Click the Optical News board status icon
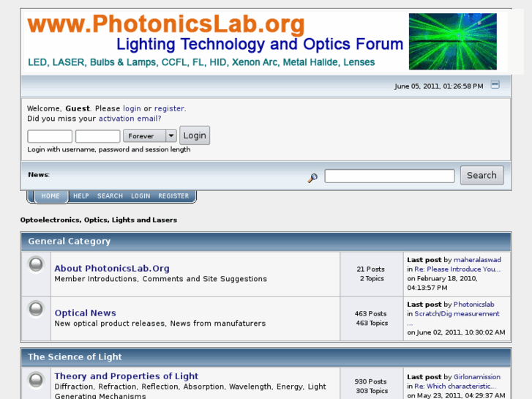 pyautogui.click(x=36, y=309)
